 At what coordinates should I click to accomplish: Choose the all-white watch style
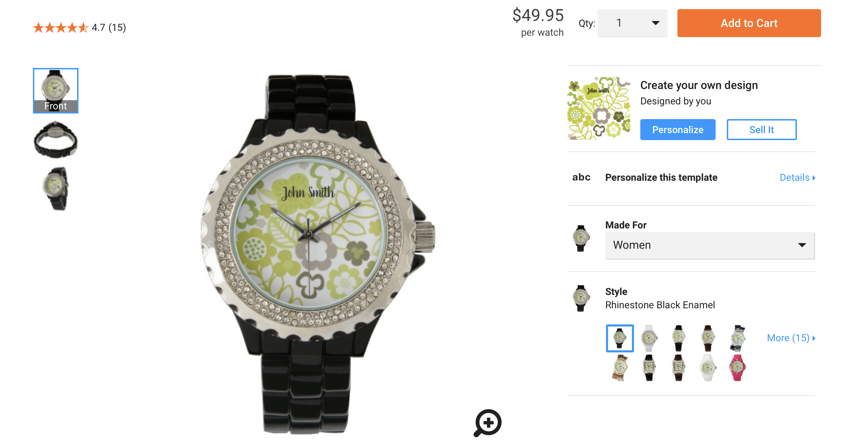click(x=708, y=367)
